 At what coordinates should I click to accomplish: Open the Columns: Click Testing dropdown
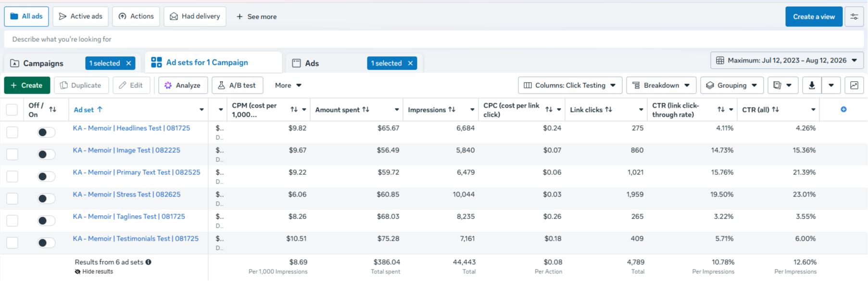570,86
